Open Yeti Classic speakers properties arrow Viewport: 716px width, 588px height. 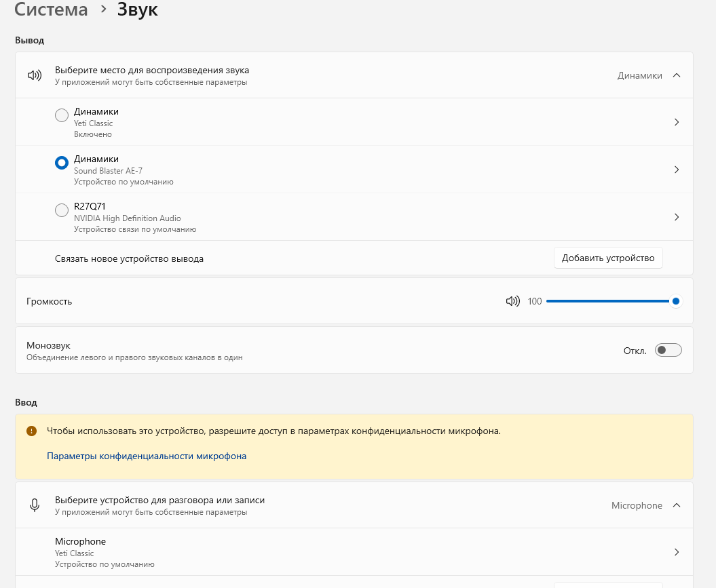(676, 122)
